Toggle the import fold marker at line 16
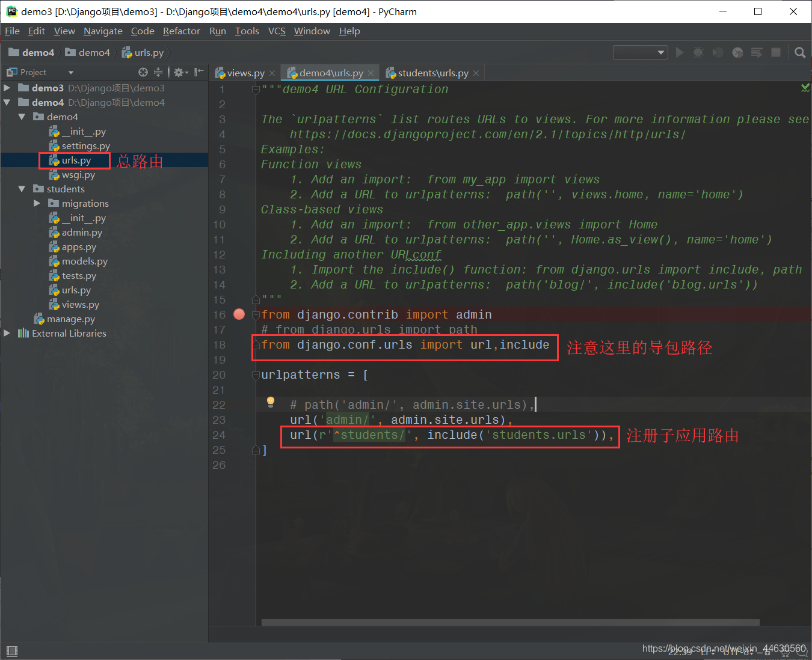812x660 pixels. [256, 314]
